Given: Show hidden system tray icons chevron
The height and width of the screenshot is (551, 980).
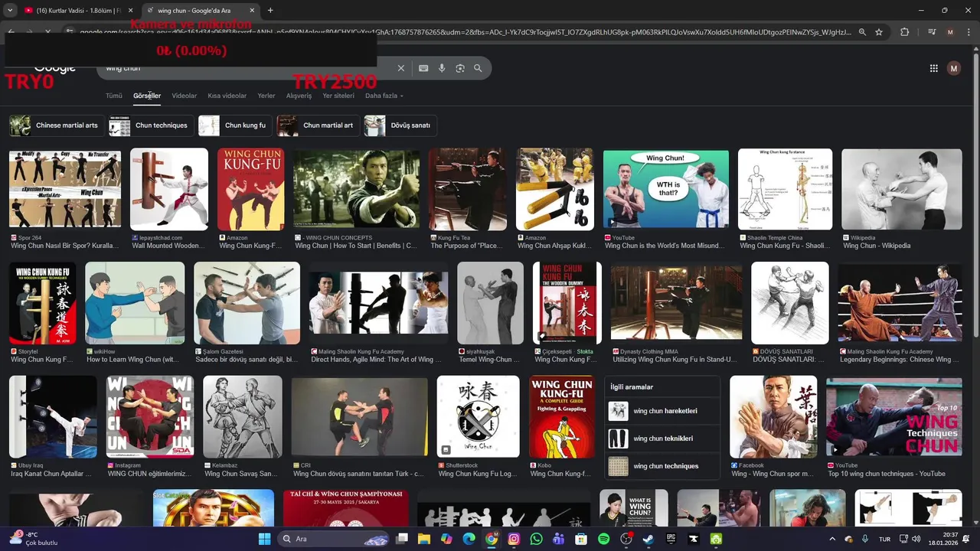Looking at the screenshot, I should click(832, 539).
